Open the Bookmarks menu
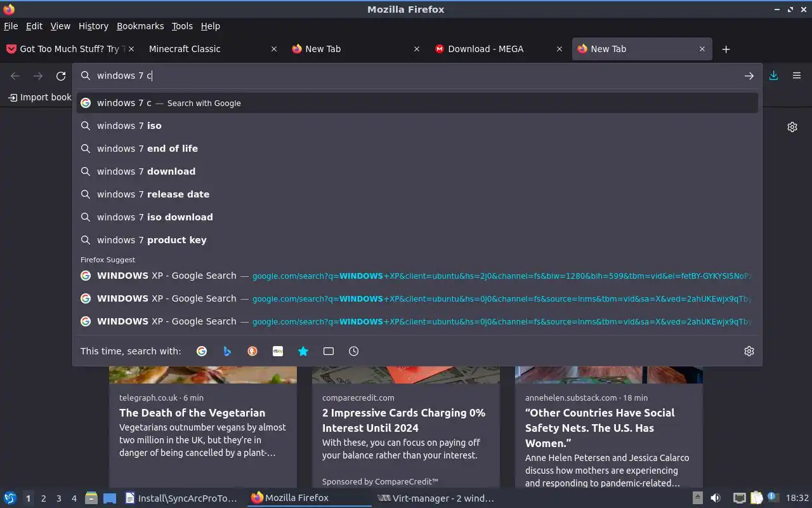Image resolution: width=812 pixels, height=508 pixels. pos(140,26)
